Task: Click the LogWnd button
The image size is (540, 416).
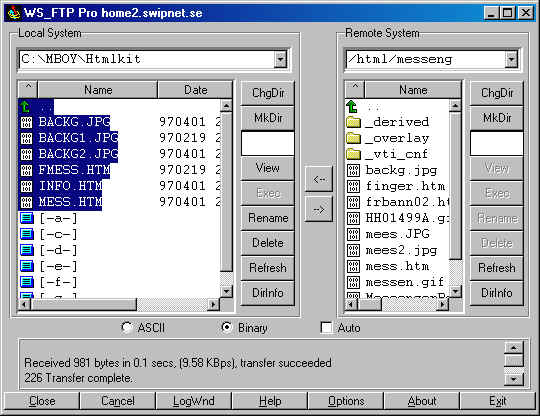Action: click(x=194, y=401)
